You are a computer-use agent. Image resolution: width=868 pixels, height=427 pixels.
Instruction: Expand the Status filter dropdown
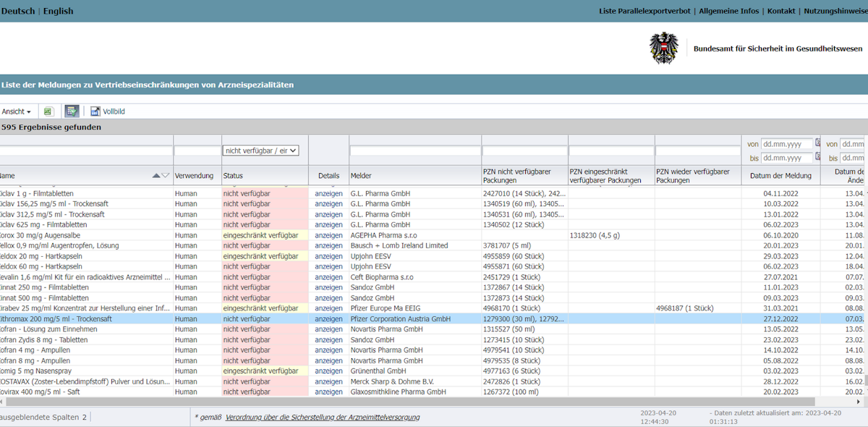point(260,151)
